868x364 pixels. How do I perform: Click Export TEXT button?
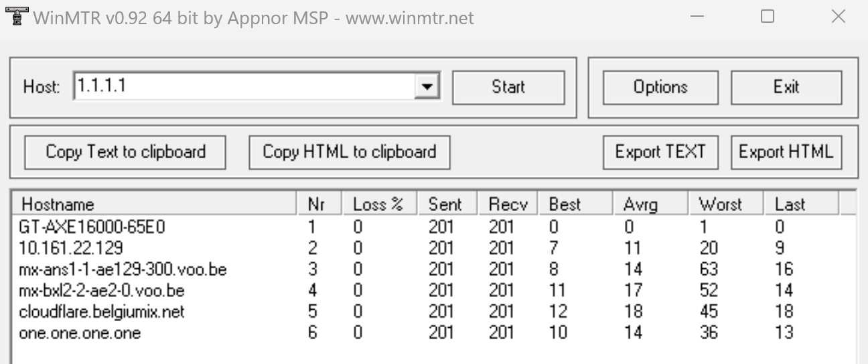point(660,152)
